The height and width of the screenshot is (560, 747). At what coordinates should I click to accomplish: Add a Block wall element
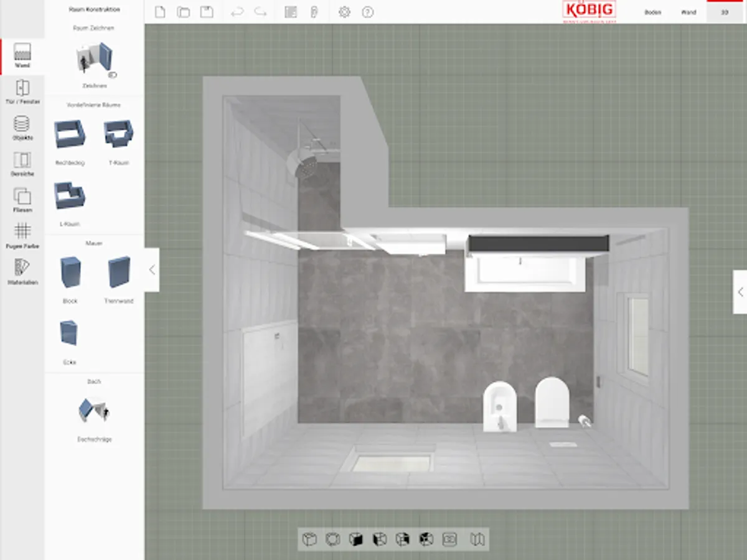70,279
